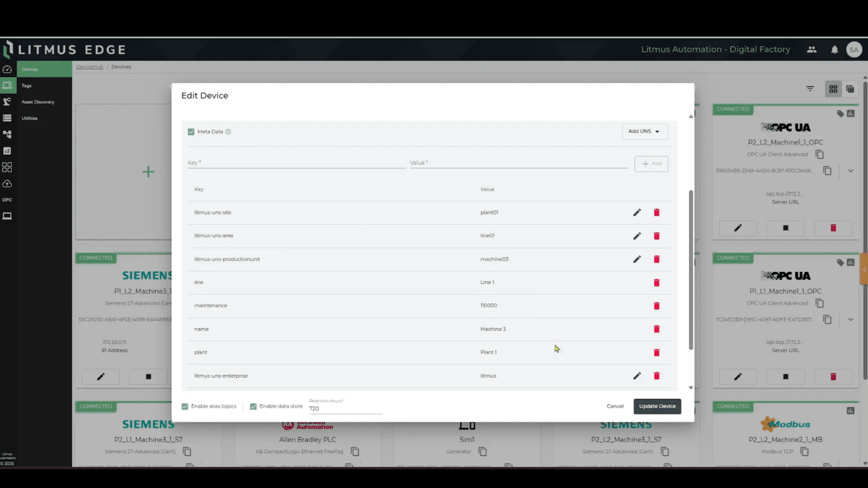
Task: Delete the litmus-uns-area metadata entry
Action: (657, 236)
